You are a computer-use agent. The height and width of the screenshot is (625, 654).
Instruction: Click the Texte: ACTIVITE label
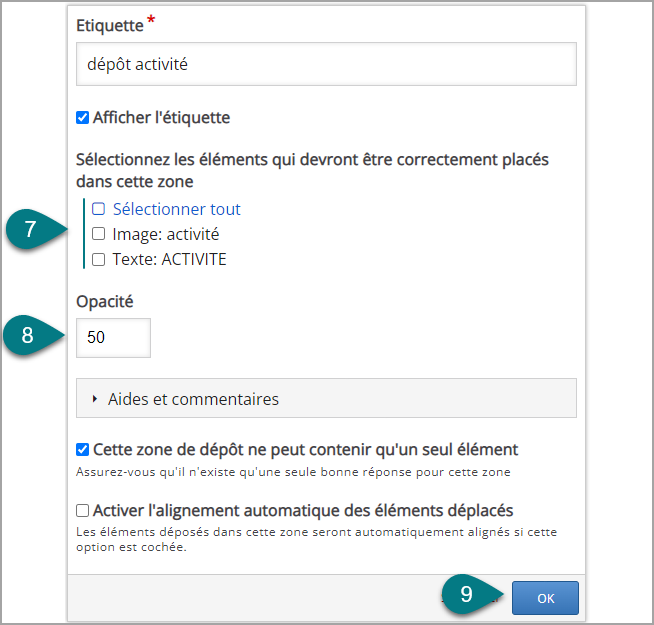[x=169, y=260]
